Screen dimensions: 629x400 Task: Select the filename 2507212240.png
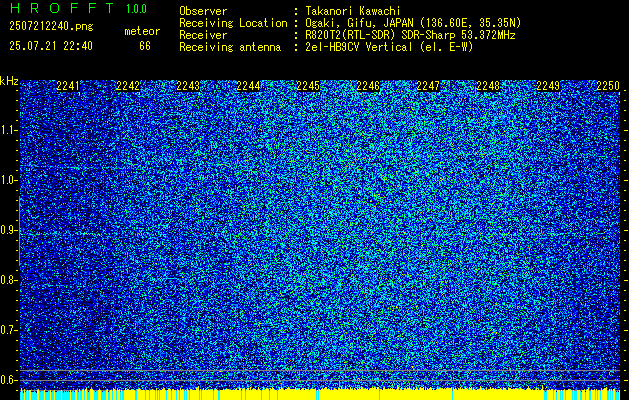click(x=51, y=26)
